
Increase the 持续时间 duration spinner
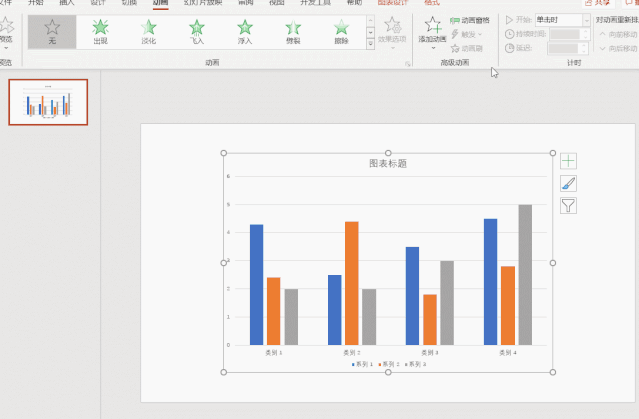[x=585, y=31]
